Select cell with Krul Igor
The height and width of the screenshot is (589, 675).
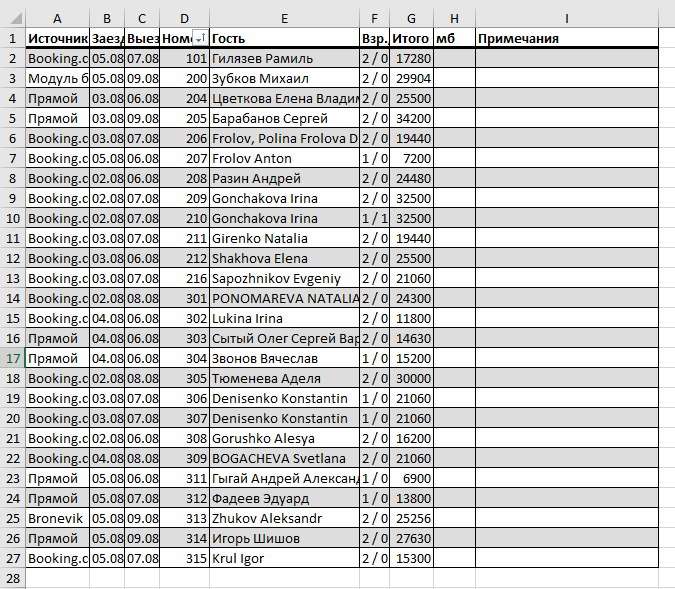(x=284, y=558)
